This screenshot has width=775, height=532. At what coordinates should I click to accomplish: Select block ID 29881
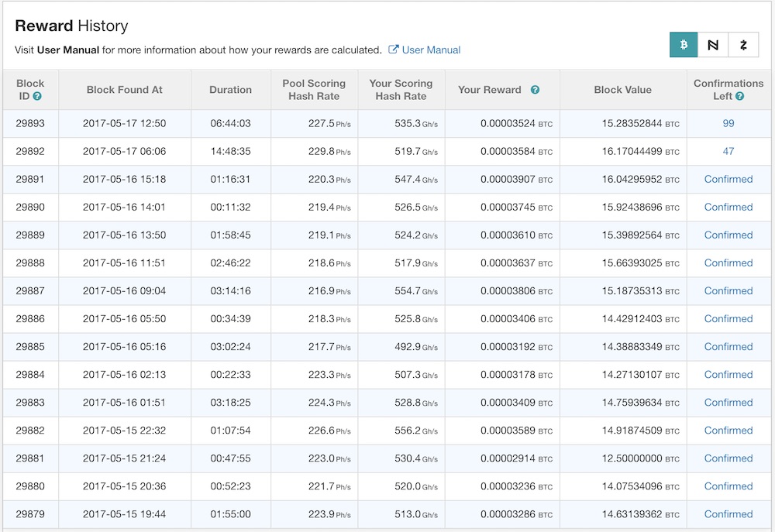(30, 458)
